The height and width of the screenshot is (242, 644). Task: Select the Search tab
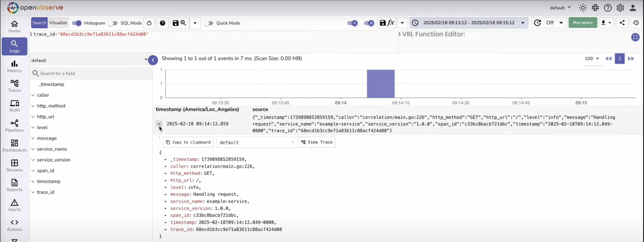[x=39, y=23]
